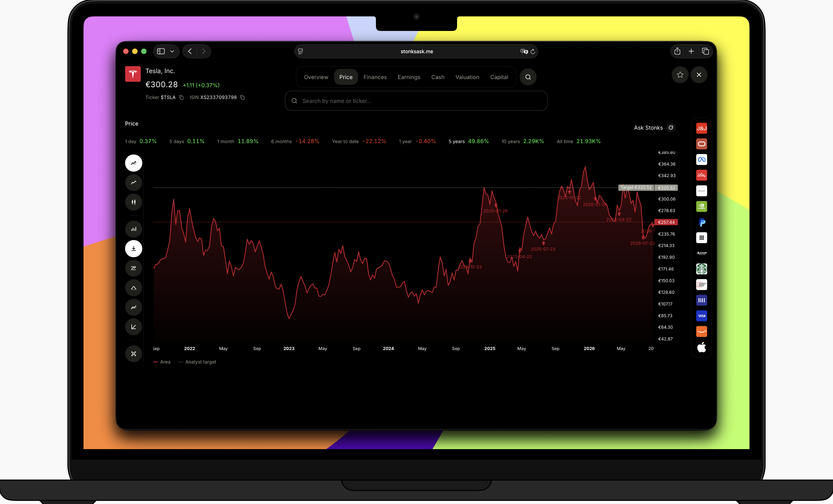Image resolution: width=833 pixels, height=504 pixels.
Task: Open the Oracle stock from sidebar
Action: coord(701,144)
